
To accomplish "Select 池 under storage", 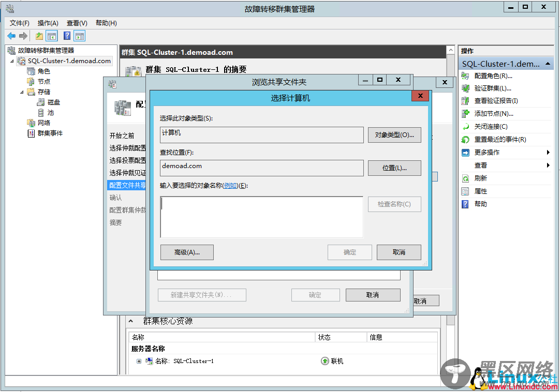I will click(x=50, y=113).
